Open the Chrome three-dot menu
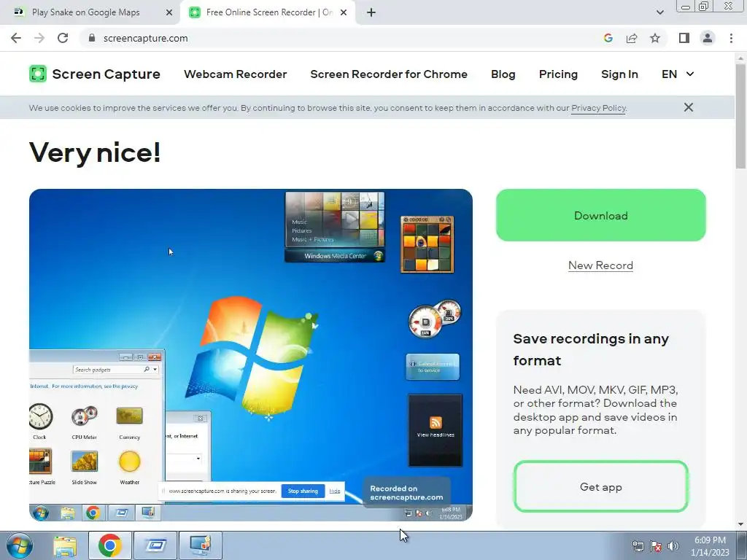The width and height of the screenshot is (747, 560). click(x=731, y=38)
